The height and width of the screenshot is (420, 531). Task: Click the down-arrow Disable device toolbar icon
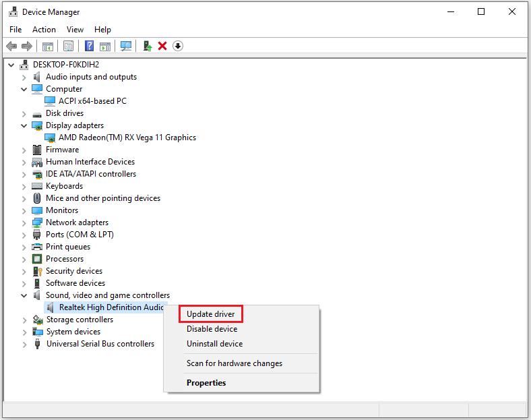click(x=178, y=46)
